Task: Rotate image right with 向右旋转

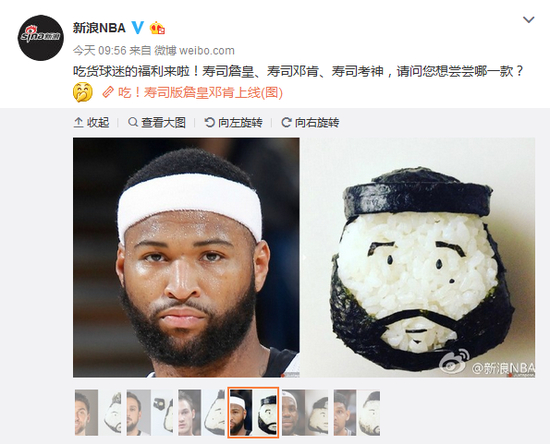Action: (310, 122)
